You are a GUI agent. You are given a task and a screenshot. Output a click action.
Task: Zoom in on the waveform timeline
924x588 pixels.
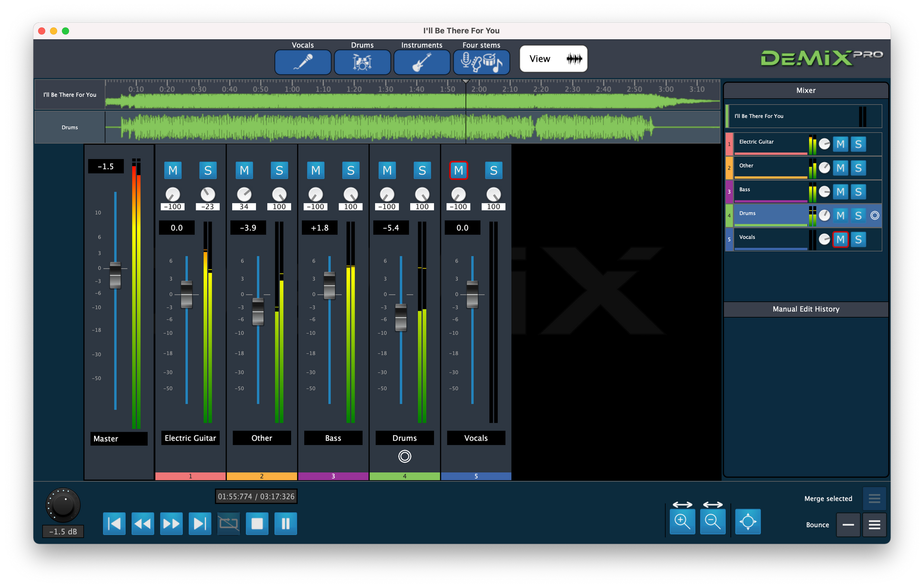point(682,521)
